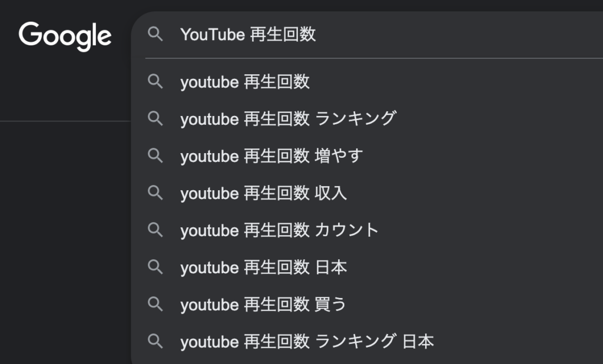Click the magnifier icon beside the 再生回数 日本 suggestion
Screen dimensions: 603x364
[155, 267]
